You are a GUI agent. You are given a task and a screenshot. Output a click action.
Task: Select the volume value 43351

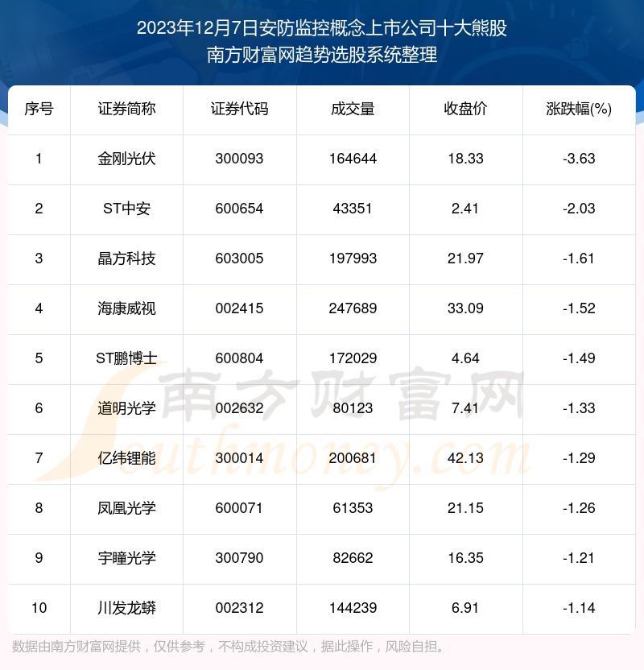click(353, 209)
